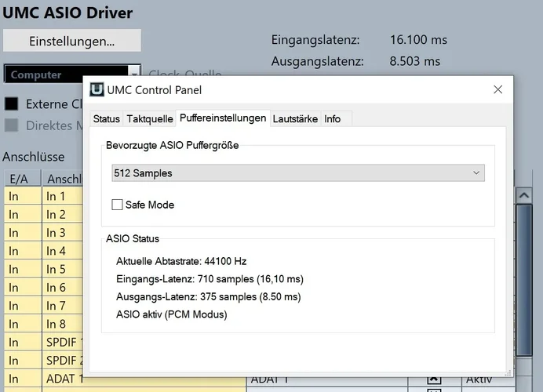Select the In 3 port row

tap(43, 233)
